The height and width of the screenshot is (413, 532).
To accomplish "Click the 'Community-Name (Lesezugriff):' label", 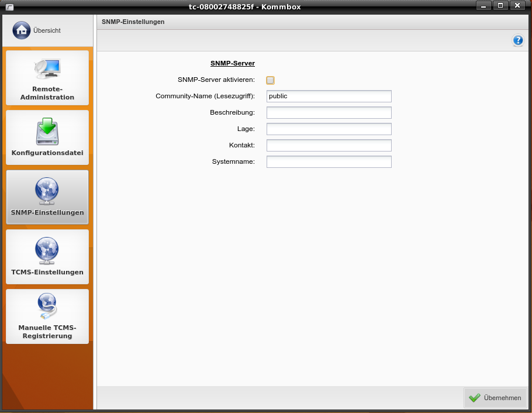I will pyautogui.click(x=205, y=96).
